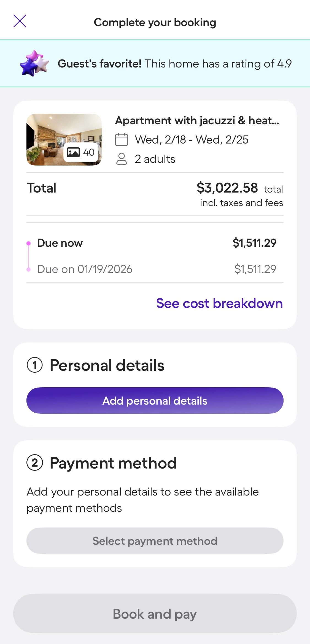Viewport: 310px width, 644px height.
Task: Open the apartment listing title
Action: [197, 121]
